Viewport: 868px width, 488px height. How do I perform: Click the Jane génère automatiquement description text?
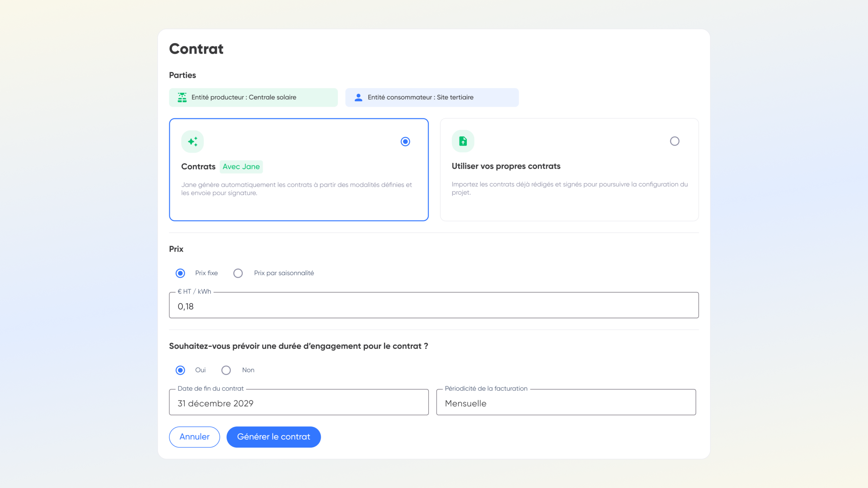pos(297,189)
